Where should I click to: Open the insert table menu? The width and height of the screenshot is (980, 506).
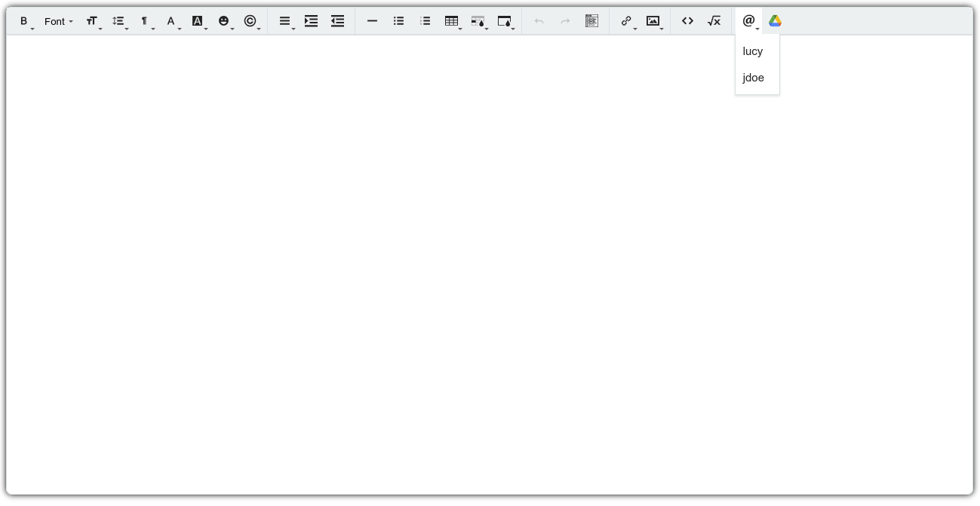(453, 21)
